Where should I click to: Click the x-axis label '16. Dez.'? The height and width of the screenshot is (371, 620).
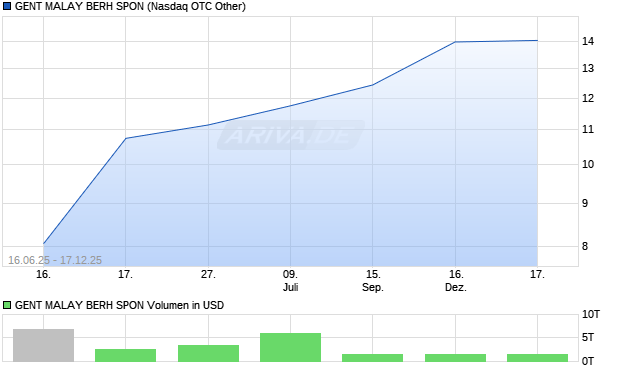(x=456, y=281)
